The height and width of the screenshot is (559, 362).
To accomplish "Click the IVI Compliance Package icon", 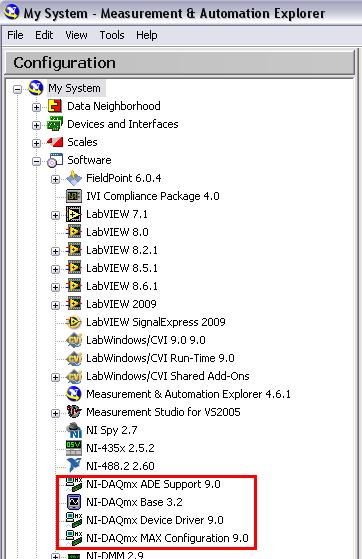I will [74, 196].
